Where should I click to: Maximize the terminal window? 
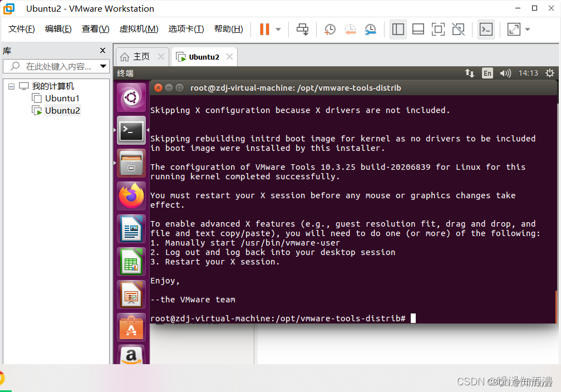(180, 88)
